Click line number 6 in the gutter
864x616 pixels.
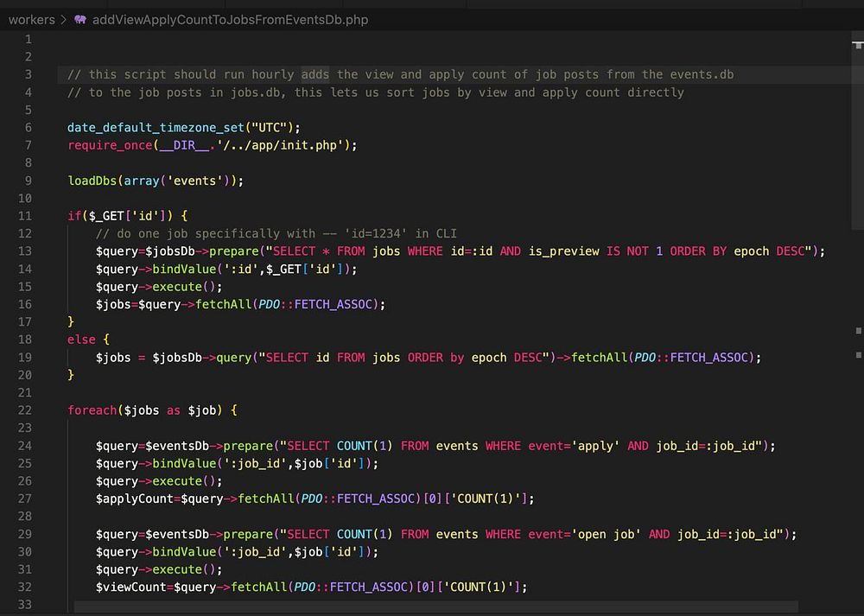pyautogui.click(x=29, y=127)
